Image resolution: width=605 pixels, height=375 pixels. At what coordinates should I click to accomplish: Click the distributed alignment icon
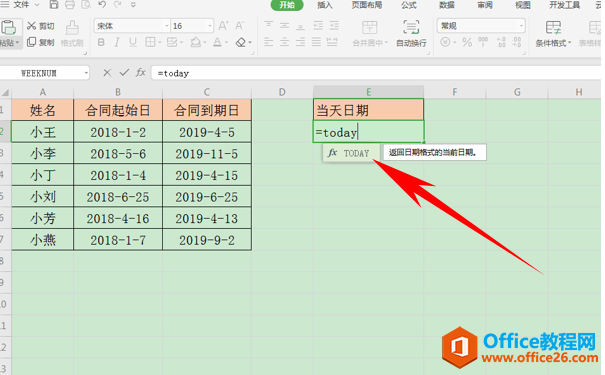point(332,42)
